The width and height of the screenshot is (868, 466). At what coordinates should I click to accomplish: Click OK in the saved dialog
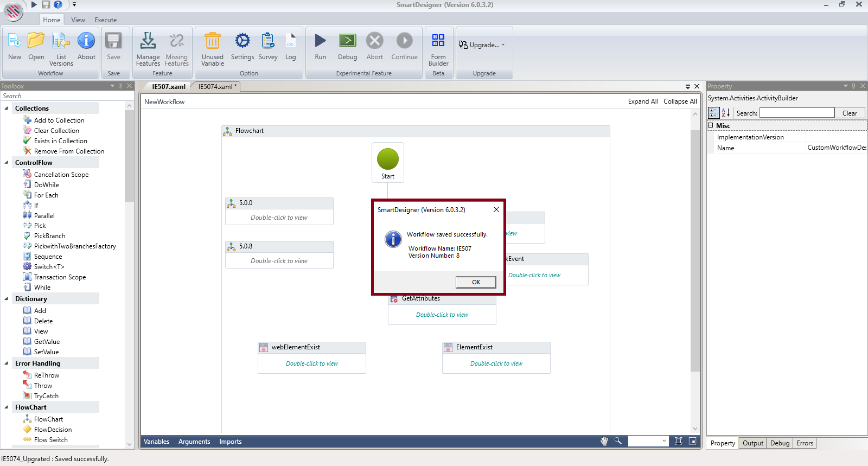pyautogui.click(x=476, y=282)
